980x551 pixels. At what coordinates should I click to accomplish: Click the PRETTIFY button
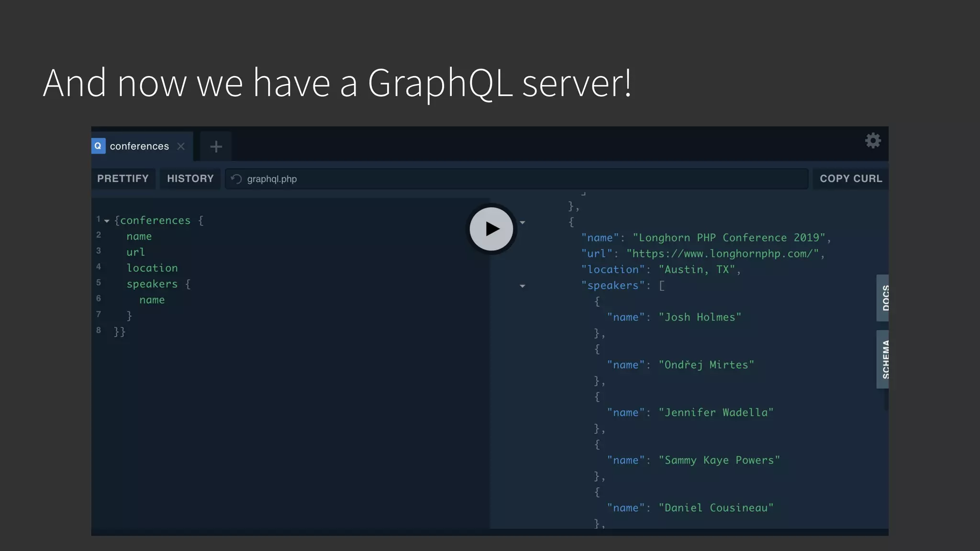pos(123,178)
